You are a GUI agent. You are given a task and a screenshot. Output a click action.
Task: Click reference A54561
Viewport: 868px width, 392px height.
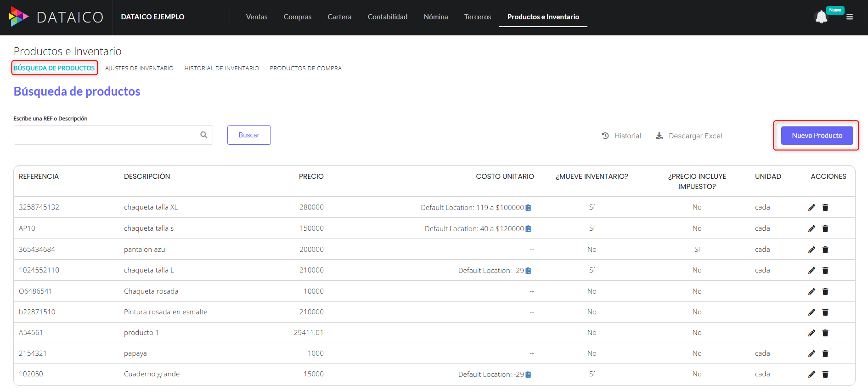31,333
